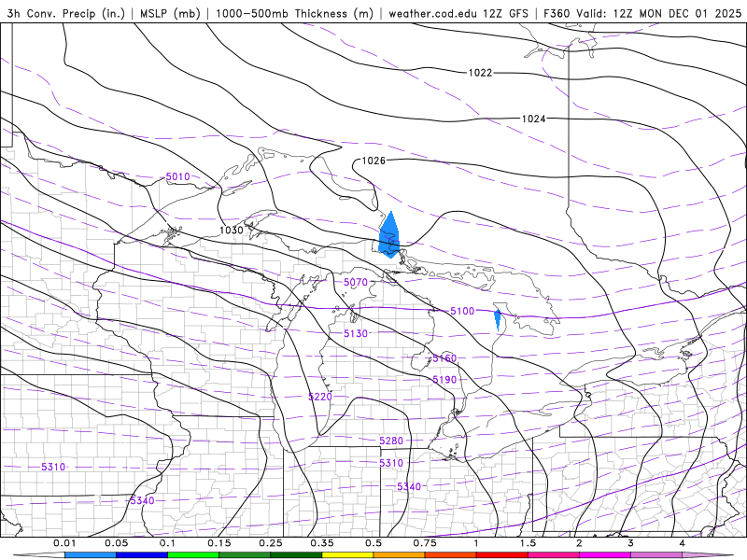Viewport: 747px width, 560px height.
Task: Select the 5160 thickness label
Action: (444, 358)
